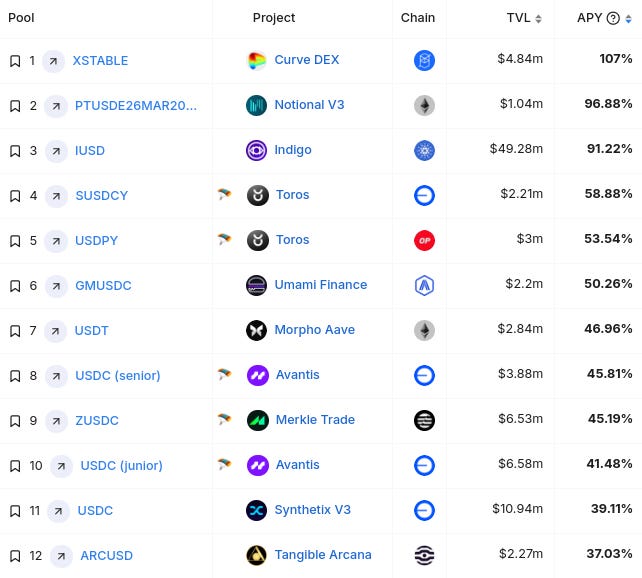
Task: Click the Aptos chain icon for ZUSDC
Action: 425,421
